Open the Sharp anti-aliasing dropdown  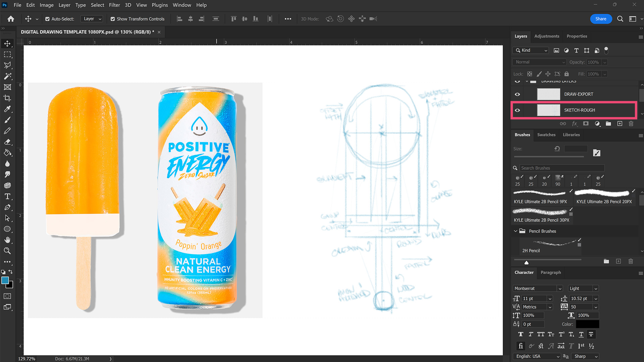click(x=586, y=356)
